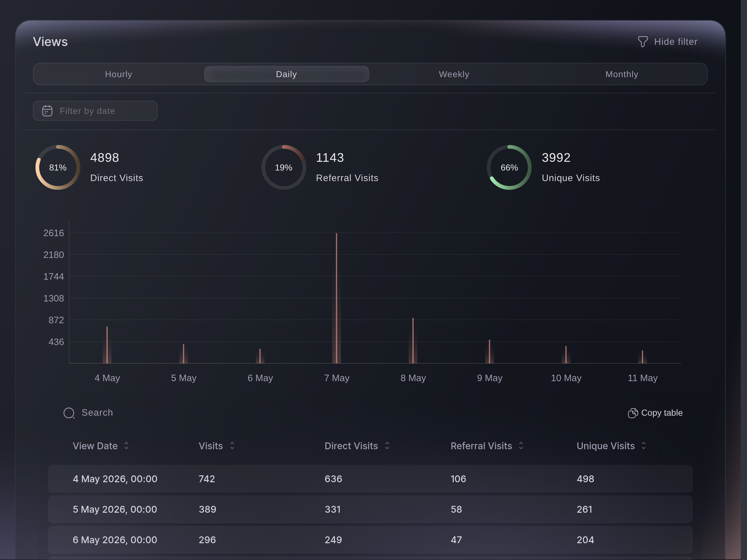The width and height of the screenshot is (747, 560).
Task: Click the 4898 Direct Visits value
Action: 105,158
